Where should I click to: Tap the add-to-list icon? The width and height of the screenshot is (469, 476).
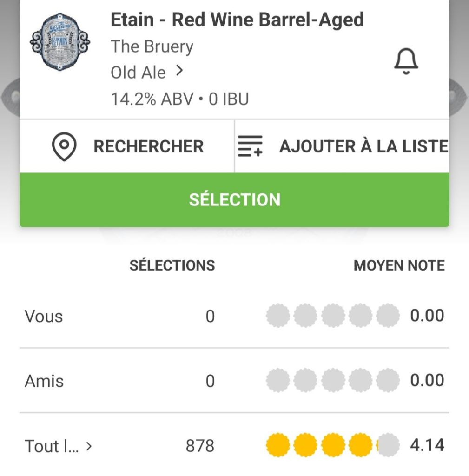[x=250, y=146]
